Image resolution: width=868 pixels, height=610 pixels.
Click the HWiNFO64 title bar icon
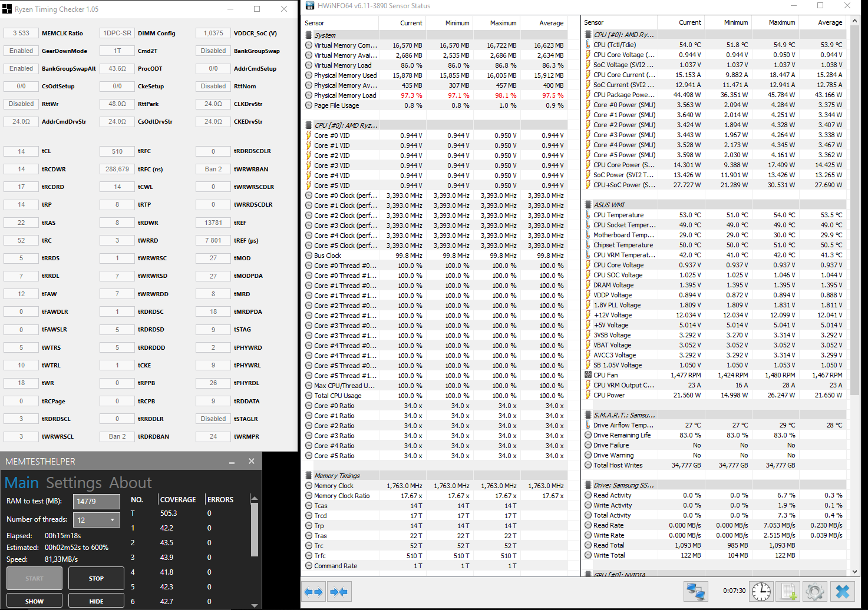point(309,6)
